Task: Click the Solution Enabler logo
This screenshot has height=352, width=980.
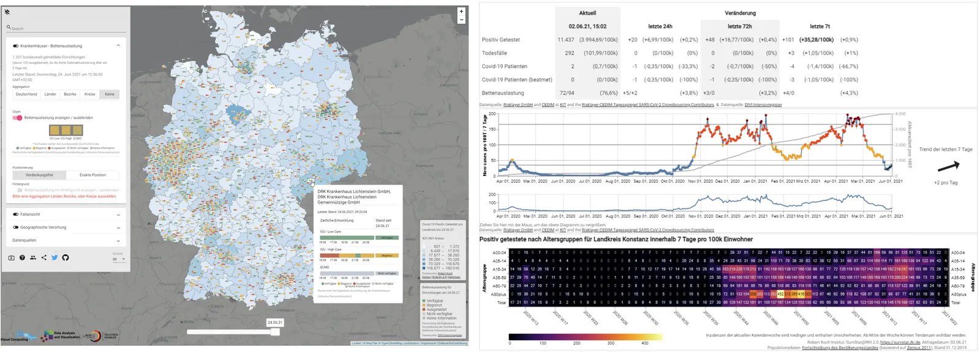Action: (x=102, y=336)
